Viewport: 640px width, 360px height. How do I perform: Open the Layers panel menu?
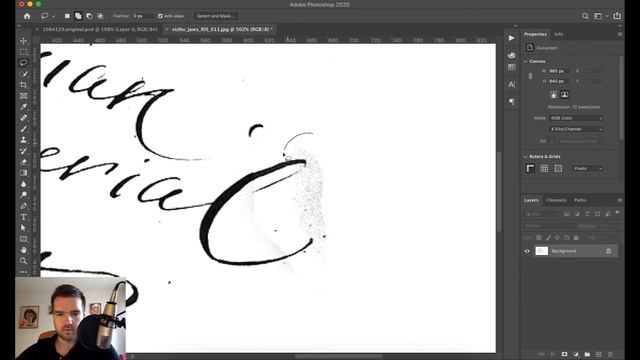pos(620,200)
